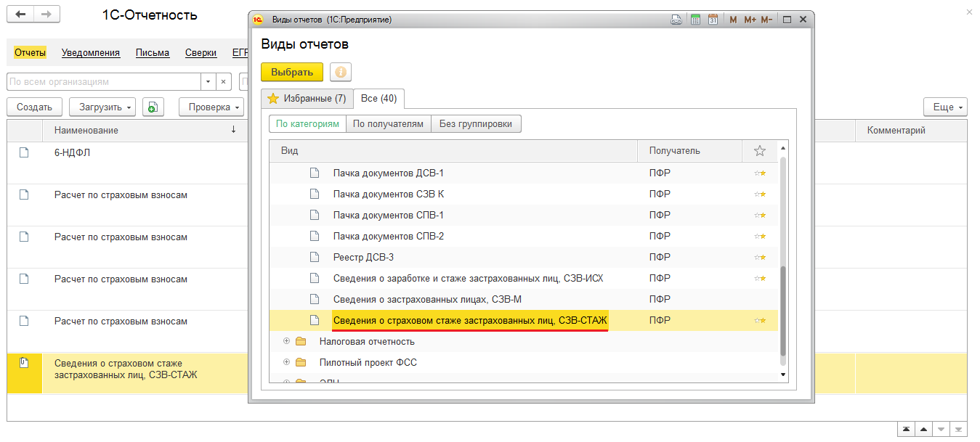The image size is (980, 442).
Task: Click the orange info icon beside Выбрать
Action: 341,72
